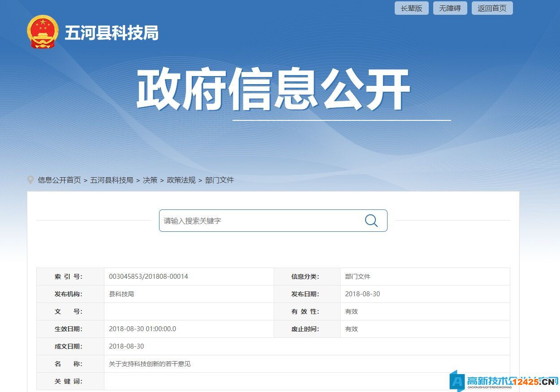Screen dimensions: 560x392
Task: Go to 五河县科技局 breadcrumb link
Action: coord(112,180)
